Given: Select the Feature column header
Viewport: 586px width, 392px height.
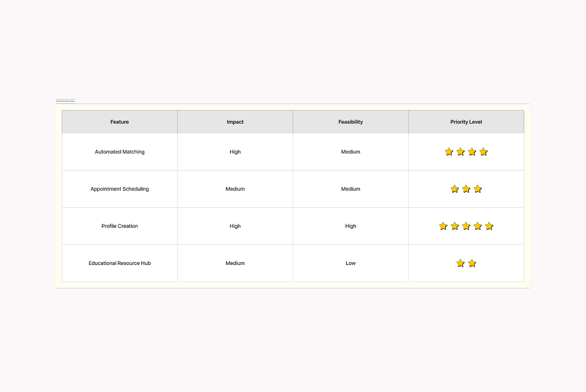Looking at the screenshot, I should (x=120, y=122).
